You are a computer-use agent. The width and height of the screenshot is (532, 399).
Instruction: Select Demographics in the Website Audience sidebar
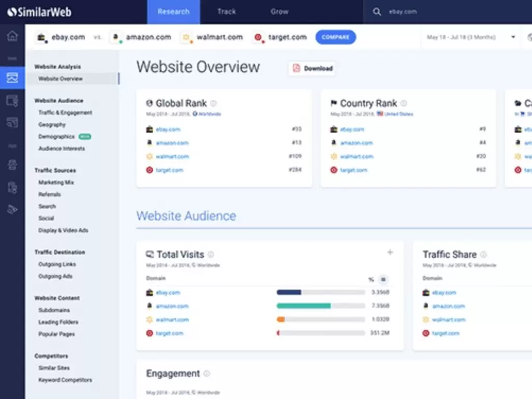tap(56, 136)
